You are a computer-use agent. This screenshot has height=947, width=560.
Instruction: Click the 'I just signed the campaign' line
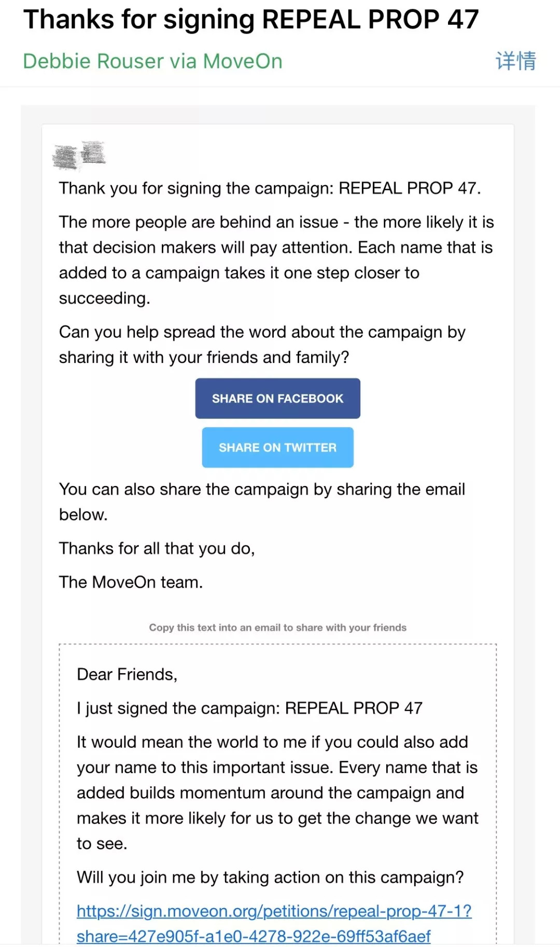pyautogui.click(x=249, y=708)
